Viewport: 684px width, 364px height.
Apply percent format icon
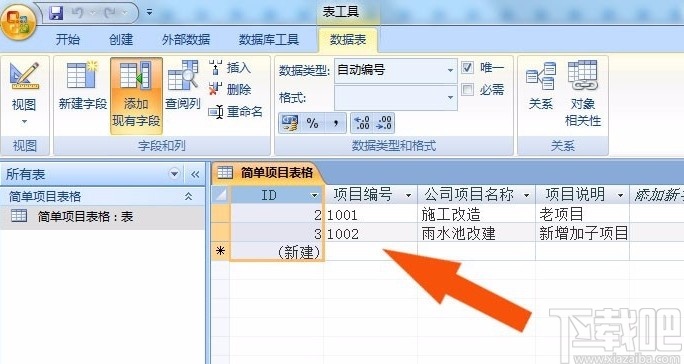[312, 123]
